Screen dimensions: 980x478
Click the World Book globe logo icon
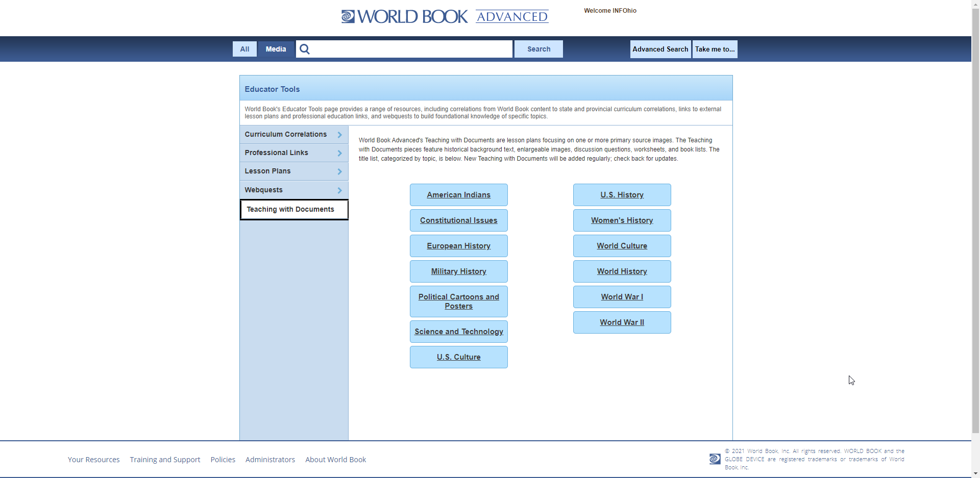[x=348, y=16]
